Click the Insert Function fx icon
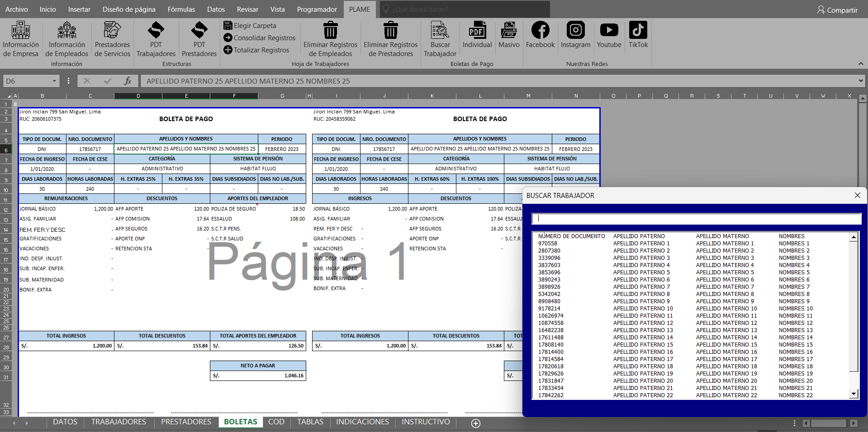868x432 pixels. 128,81
